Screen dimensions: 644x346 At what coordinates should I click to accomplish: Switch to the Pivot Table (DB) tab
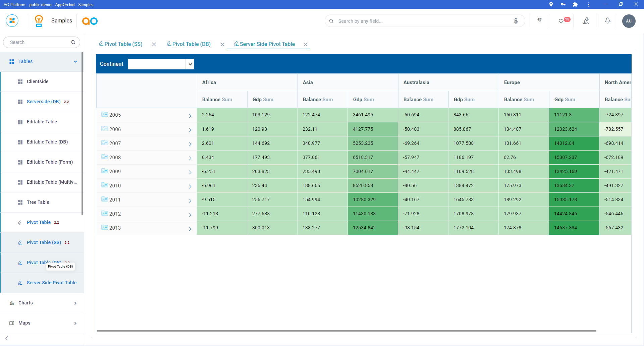pos(191,44)
